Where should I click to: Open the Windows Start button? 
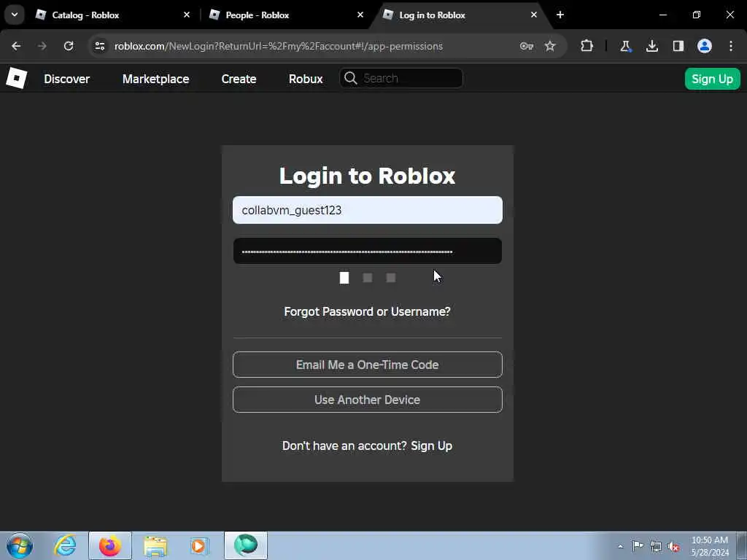(20, 545)
